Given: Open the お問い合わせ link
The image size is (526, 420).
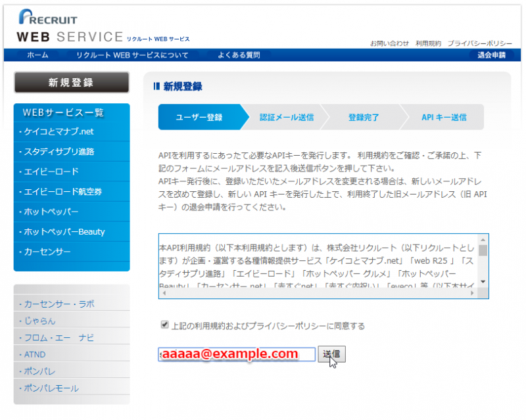Looking at the screenshot, I should 389,43.
